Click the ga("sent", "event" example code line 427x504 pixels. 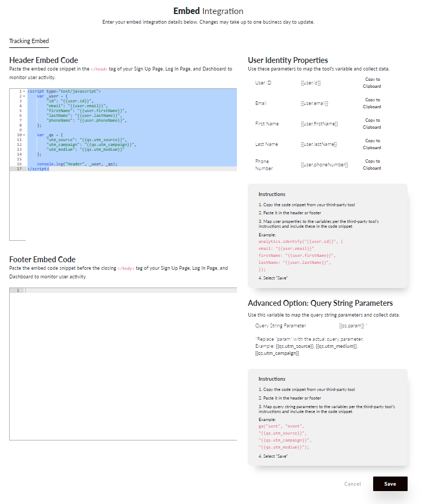(281, 426)
